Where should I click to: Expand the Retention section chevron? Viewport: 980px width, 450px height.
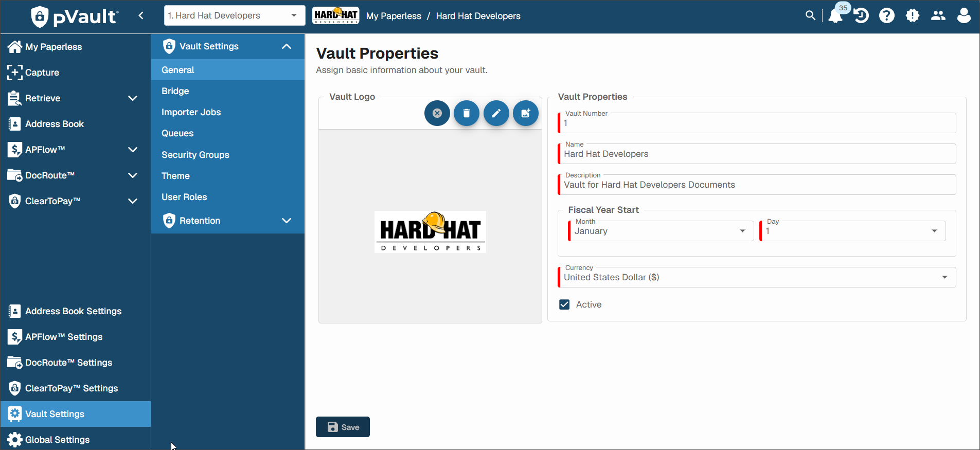click(287, 221)
